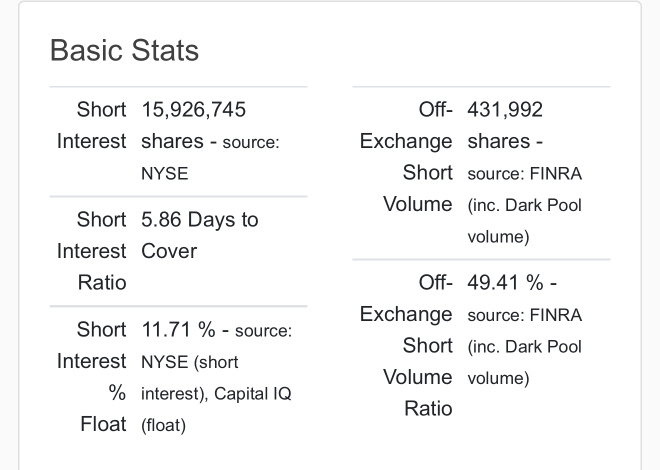660x470 pixels.
Task: Click the Capital IQ source text
Action: (253, 394)
